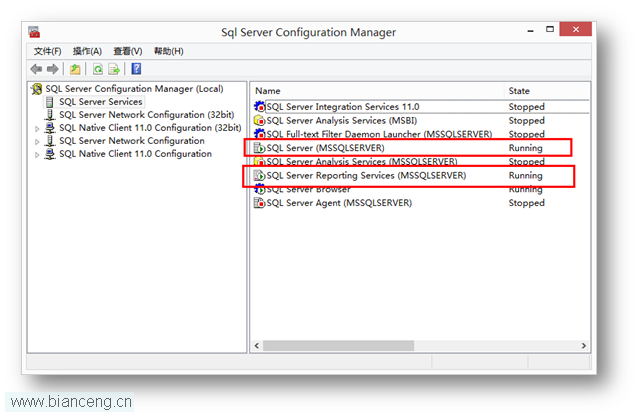Close the Sql Server Configuration Manager window
639x417 pixels.
tap(575, 29)
